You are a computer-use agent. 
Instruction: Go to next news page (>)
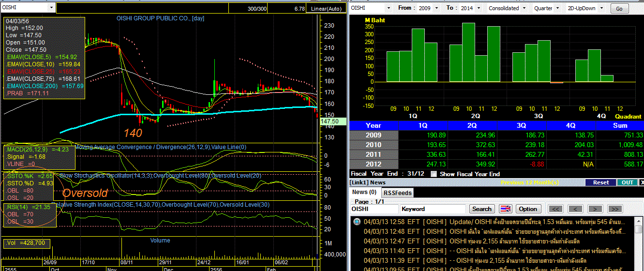click(x=595, y=209)
